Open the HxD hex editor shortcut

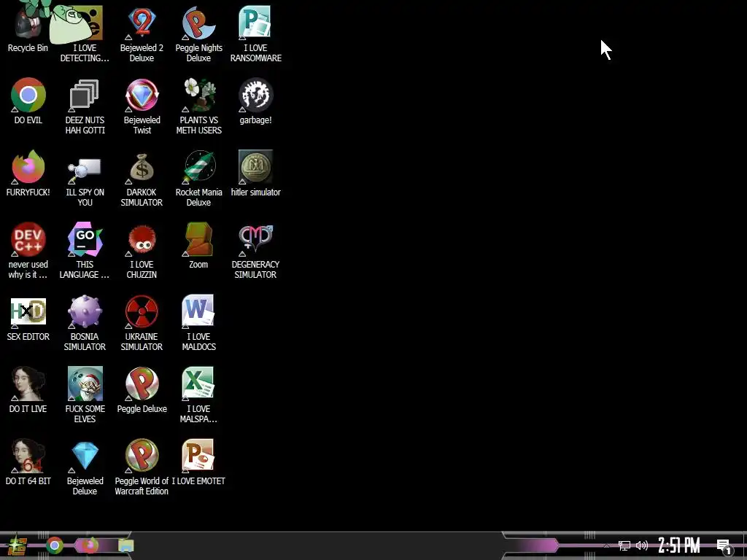(x=28, y=311)
